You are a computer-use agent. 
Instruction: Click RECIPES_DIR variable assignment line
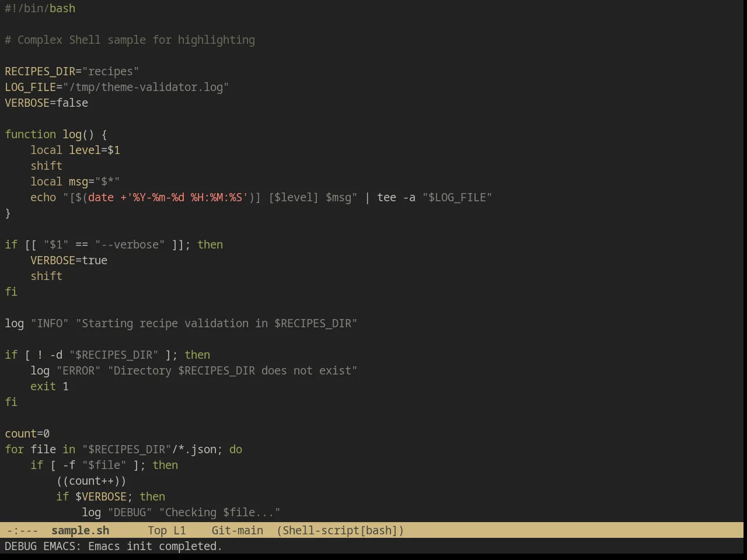click(x=72, y=72)
